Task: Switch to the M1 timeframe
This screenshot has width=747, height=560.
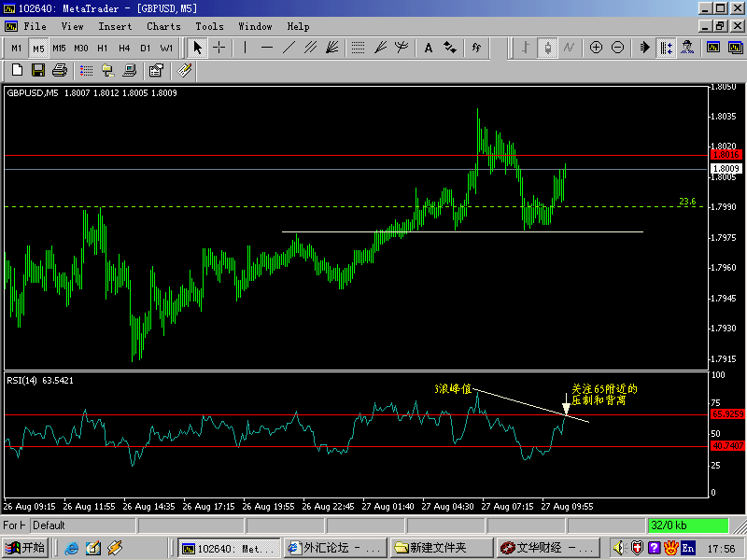Action: pos(17,49)
